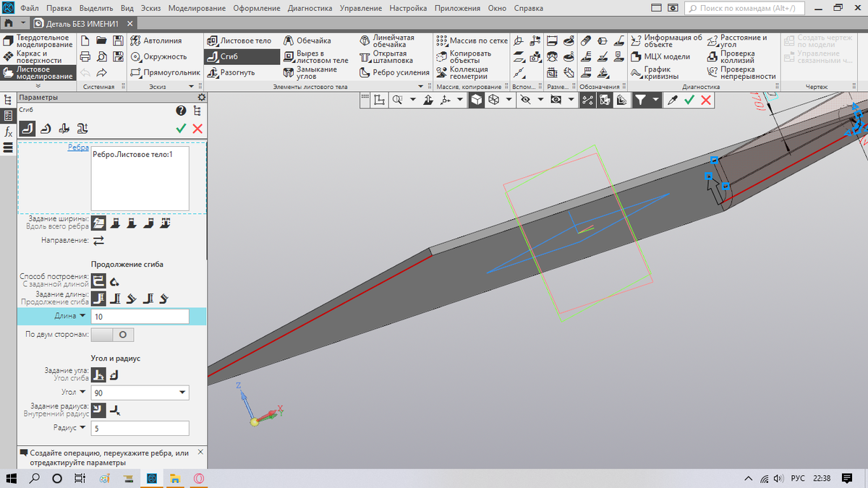
Task: Open the parameters panel help icon
Action: tap(181, 111)
